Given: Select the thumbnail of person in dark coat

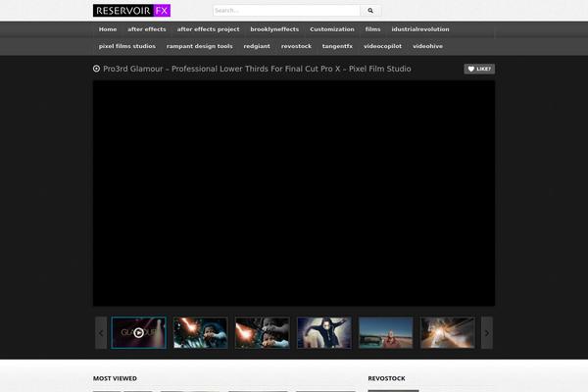Looking at the screenshot, I should 324,333.
